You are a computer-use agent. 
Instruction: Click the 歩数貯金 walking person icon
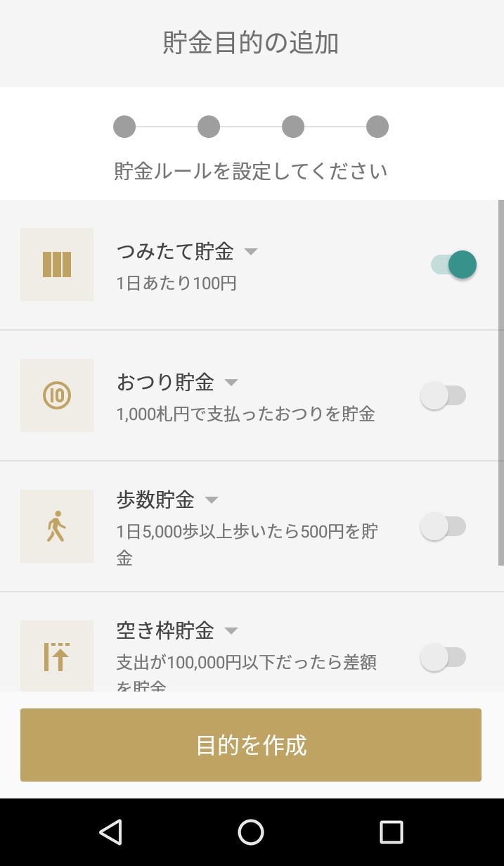tap(57, 526)
